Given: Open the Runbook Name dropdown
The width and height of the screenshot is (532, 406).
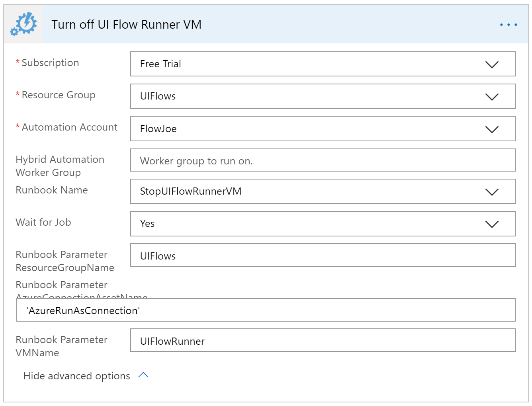Looking at the screenshot, I should (x=323, y=191).
